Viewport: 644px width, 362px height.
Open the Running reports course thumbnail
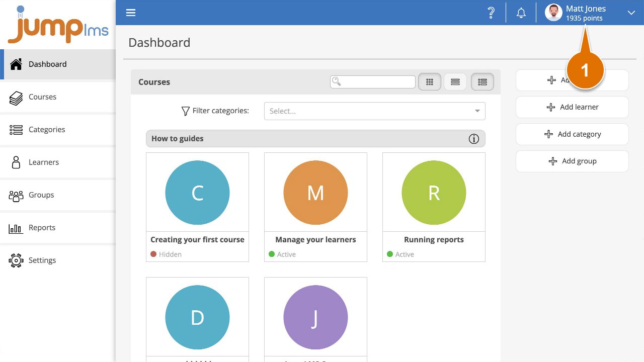coord(434,193)
